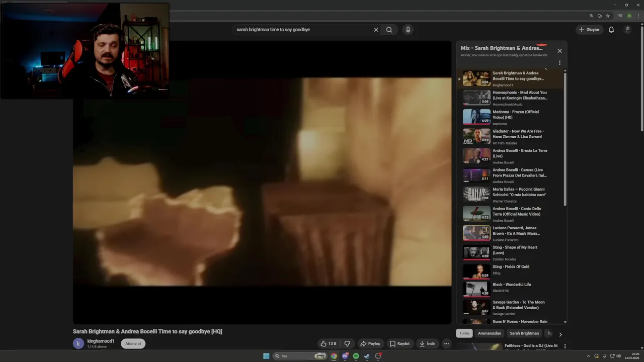The width and height of the screenshot is (644, 362).
Task: Close the Mix playlist panel
Action: click(559, 51)
